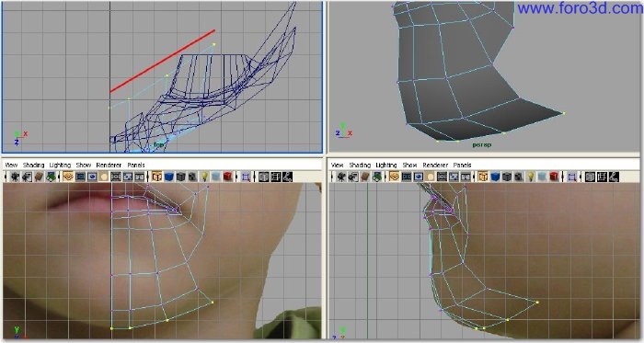Image resolution: width=644 pixels, height=343 pixels.
Task: Open Shading menu in front view panel
Action: pyautogui.click(x=34, y=165)
